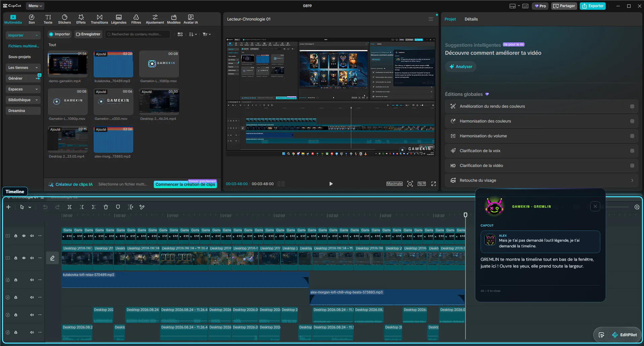The width and height of the screenshot is (644, 346).
Task: Open the selection tool dropdown arrow
Action: click(30, 207)
